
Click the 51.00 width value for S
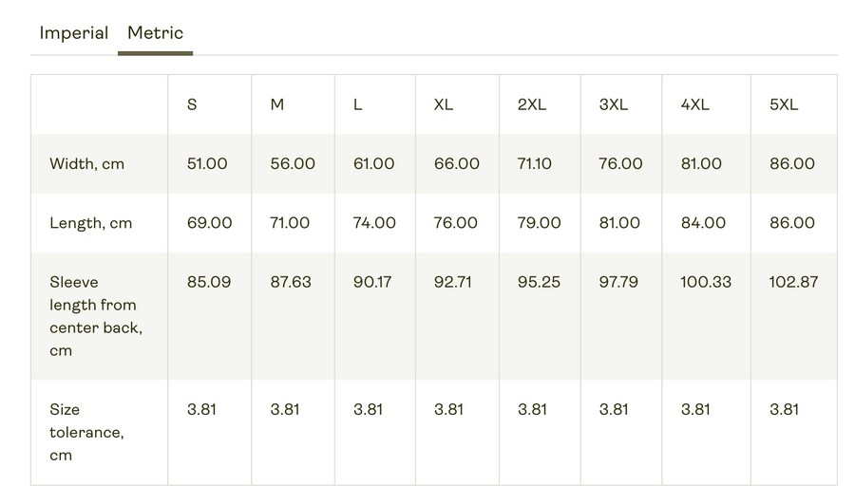pos(207,164)
